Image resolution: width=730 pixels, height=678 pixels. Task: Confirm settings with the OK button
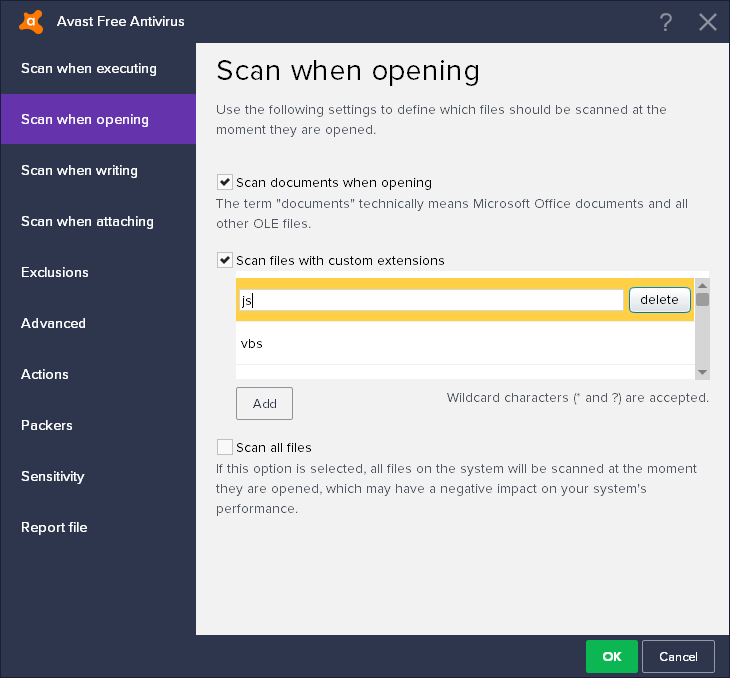612,657
